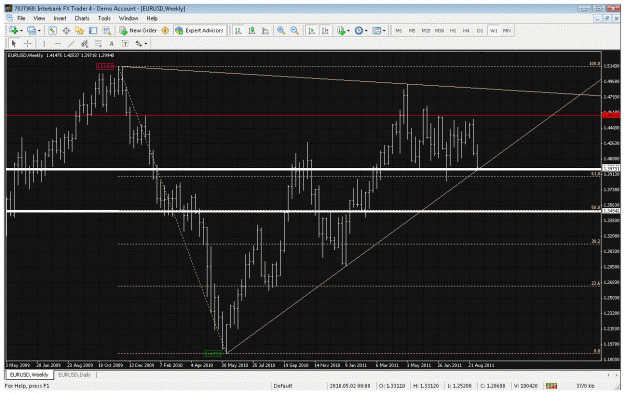Choose the Text Label tool
This screenshot has height=394, width=625.
click(x=125, y=43)
